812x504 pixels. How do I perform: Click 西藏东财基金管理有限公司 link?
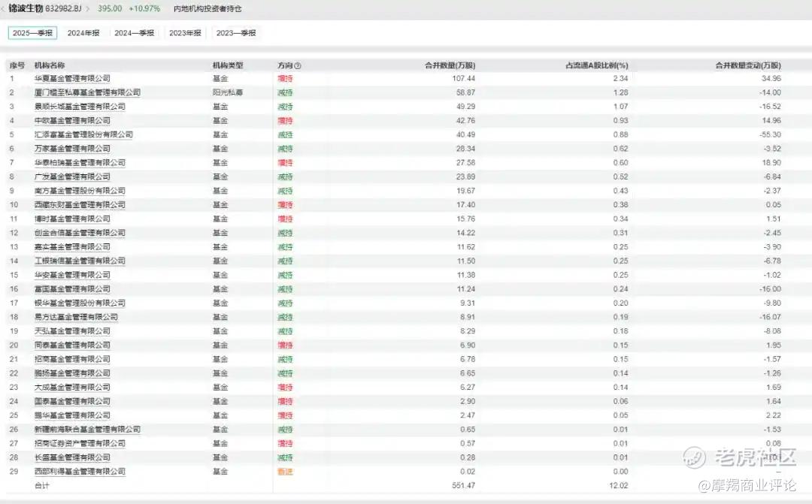coord(80,205)
